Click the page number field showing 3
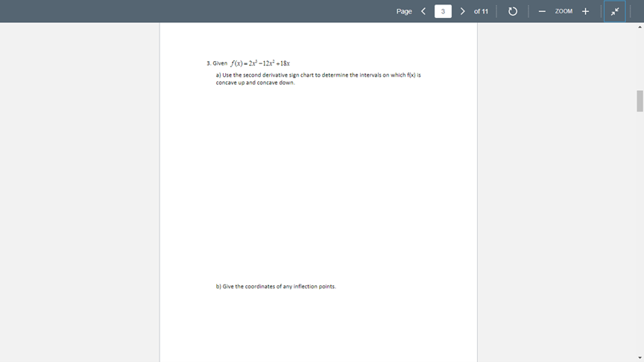This screenshot has height=362, width=644. (x=443, y=11)
